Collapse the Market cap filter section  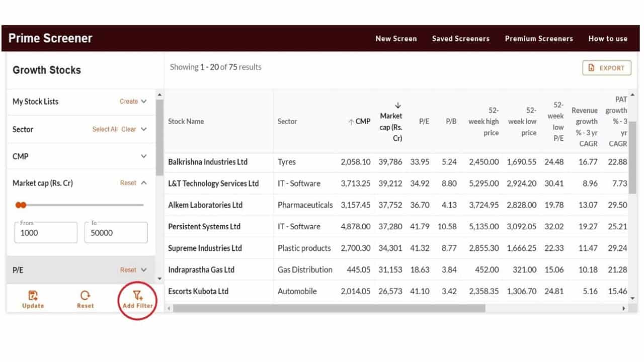click(144, 183)
